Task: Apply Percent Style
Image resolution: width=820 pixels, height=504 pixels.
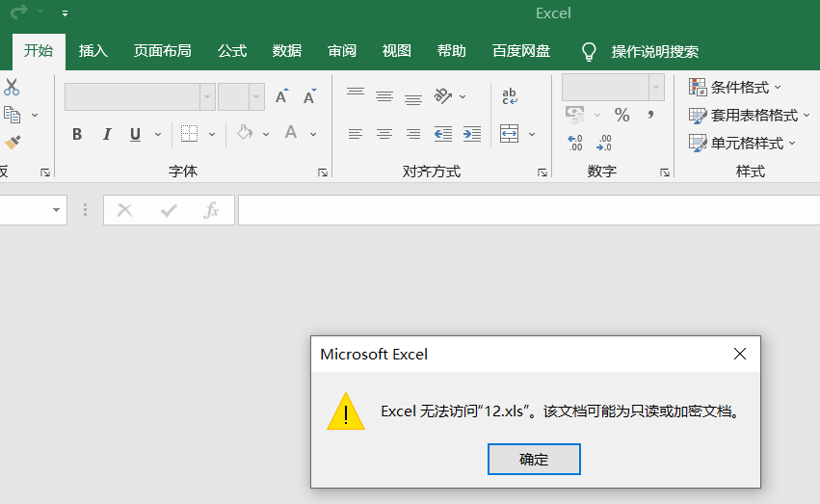Action: click(x=622, y=115)
